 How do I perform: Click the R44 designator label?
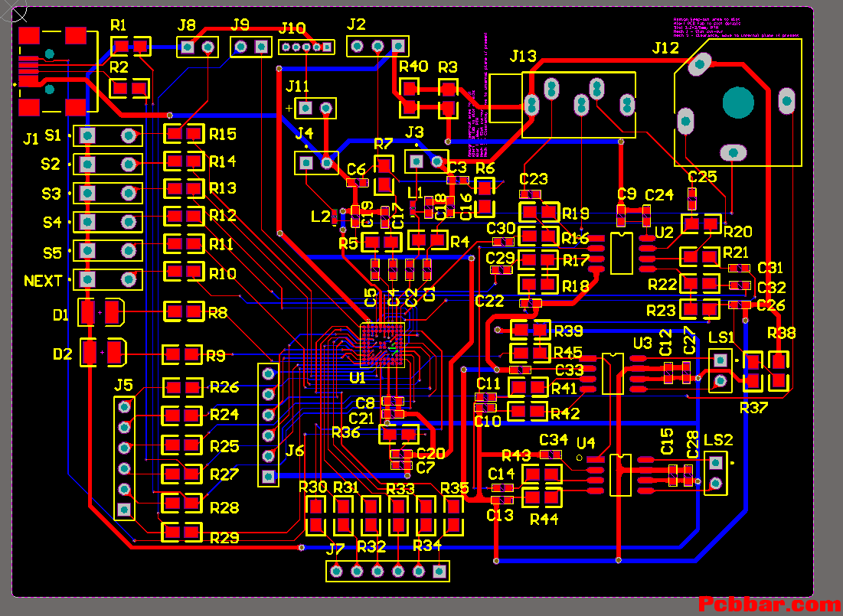(x=544, y=520)
